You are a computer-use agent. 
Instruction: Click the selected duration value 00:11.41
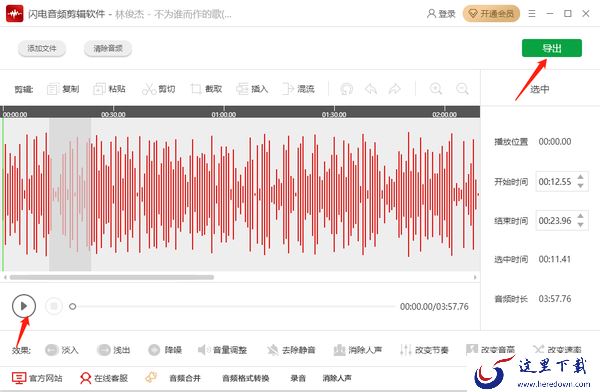pyautogui.click(x=555, y=260)
